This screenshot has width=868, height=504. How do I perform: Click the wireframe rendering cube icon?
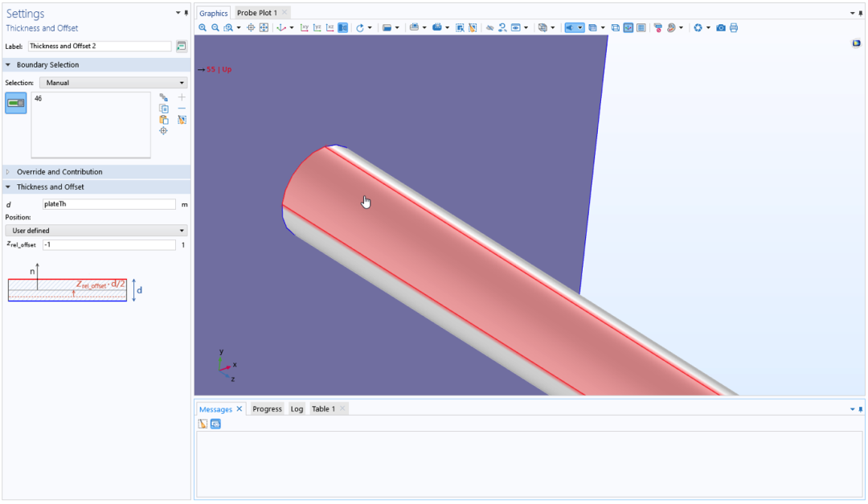click(x=615, y=27)
